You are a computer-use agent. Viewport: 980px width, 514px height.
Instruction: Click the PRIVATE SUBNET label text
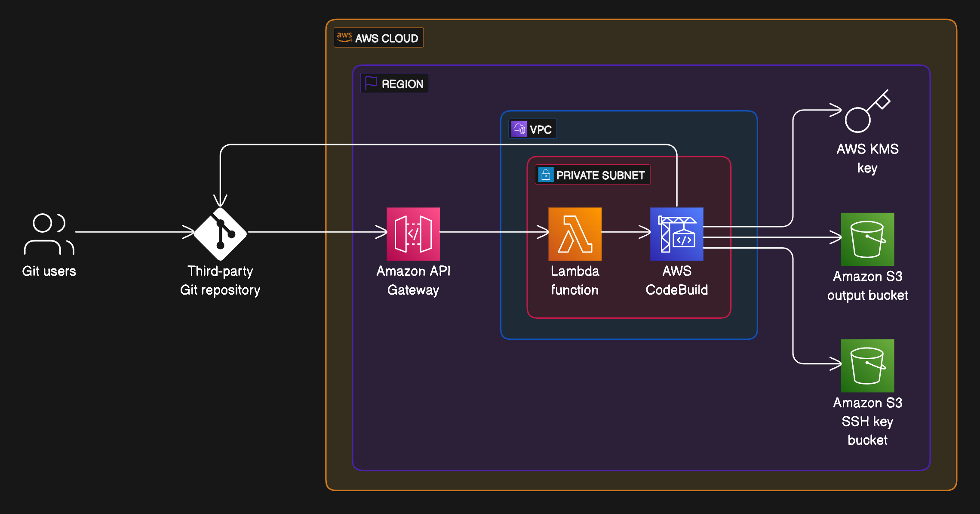(x=601, y=175)
